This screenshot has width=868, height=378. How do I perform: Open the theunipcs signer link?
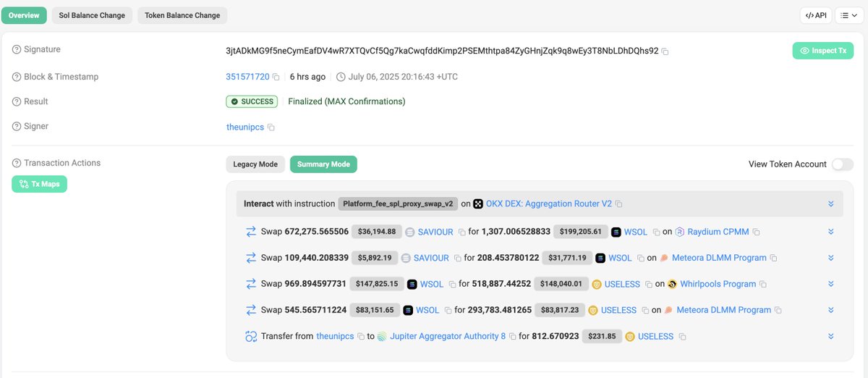(x=245, y=127)
